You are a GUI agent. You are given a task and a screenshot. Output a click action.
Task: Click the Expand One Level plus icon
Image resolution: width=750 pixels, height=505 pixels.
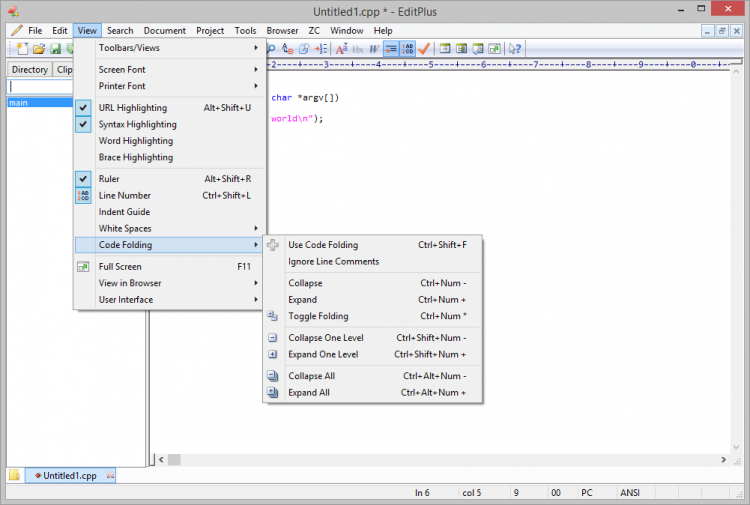[x=273, y=354]
